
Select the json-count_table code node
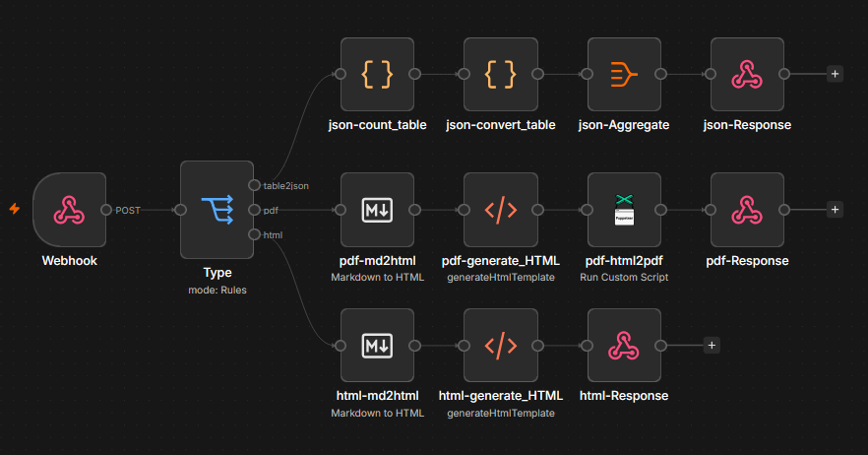377,74
